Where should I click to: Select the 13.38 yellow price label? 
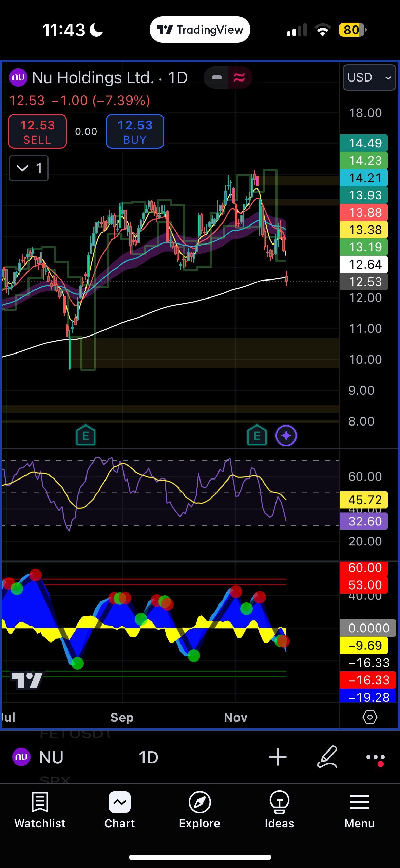click(x=364, y=230)
